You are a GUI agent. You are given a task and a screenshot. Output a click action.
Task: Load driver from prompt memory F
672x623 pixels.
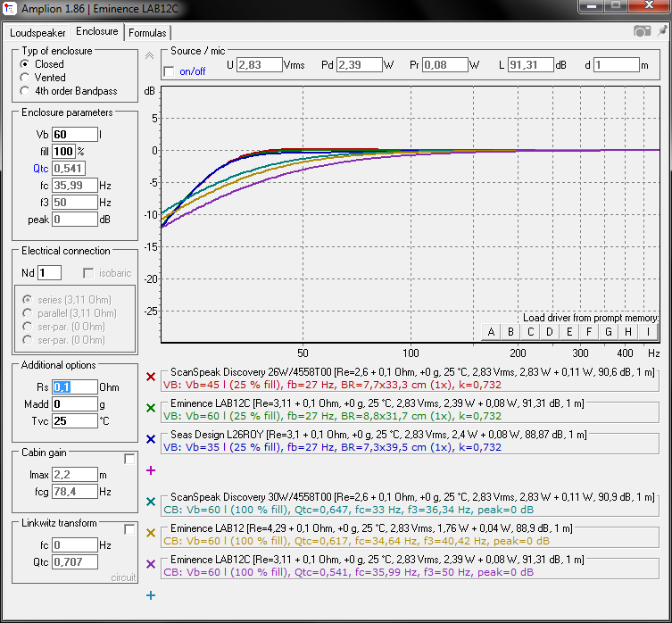point(589,332)
